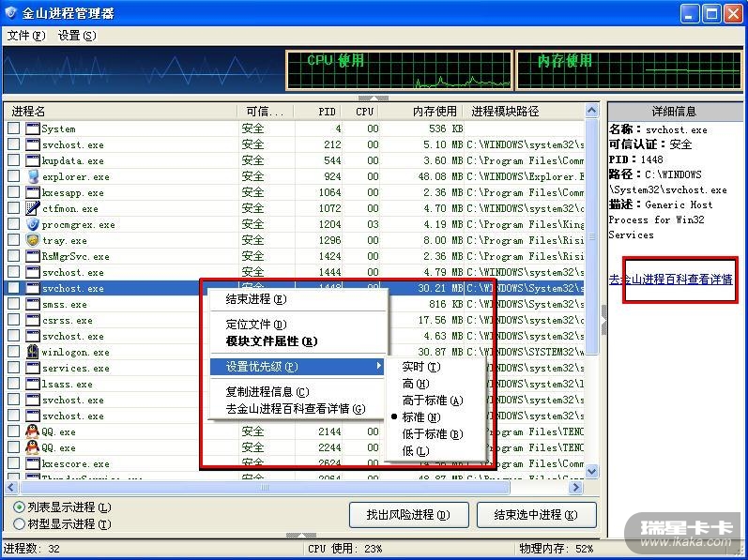748x560 pixels.
Task: Choose 复制进程信息(C) in context menu
Action: [298, 392]
